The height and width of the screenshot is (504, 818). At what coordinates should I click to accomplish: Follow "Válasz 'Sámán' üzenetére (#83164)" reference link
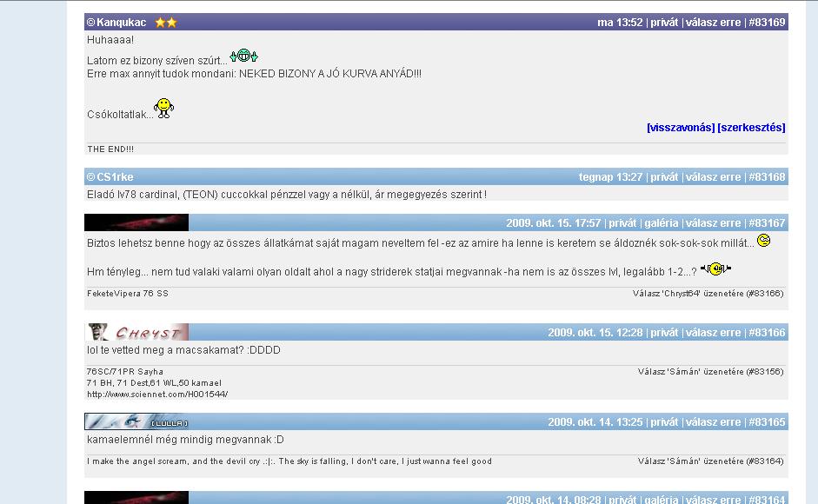[x=710, y=461]
